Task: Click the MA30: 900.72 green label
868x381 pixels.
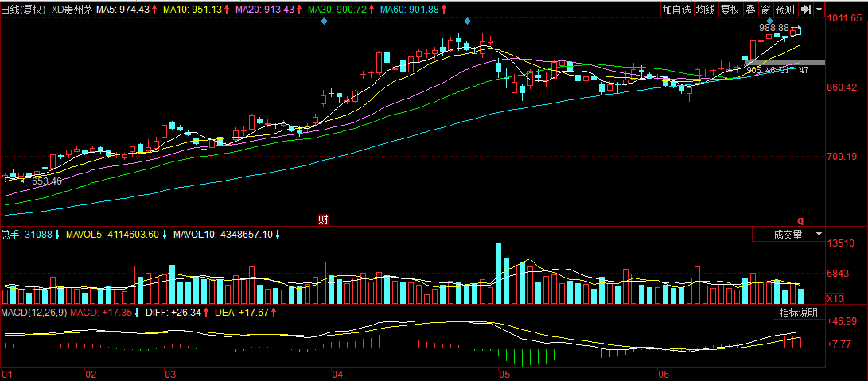Action: point(339,10)
